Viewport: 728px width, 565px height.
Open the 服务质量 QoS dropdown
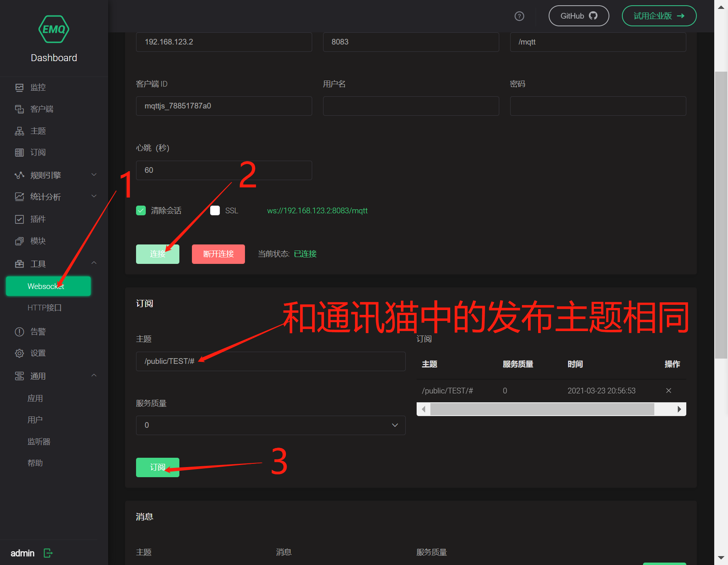click(271, 425)
